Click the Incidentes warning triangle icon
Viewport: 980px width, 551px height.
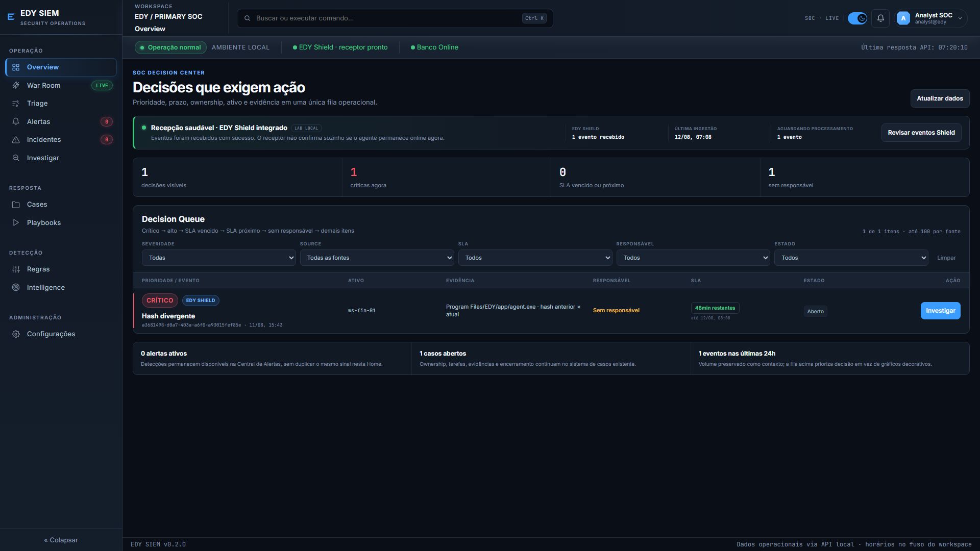16,140
